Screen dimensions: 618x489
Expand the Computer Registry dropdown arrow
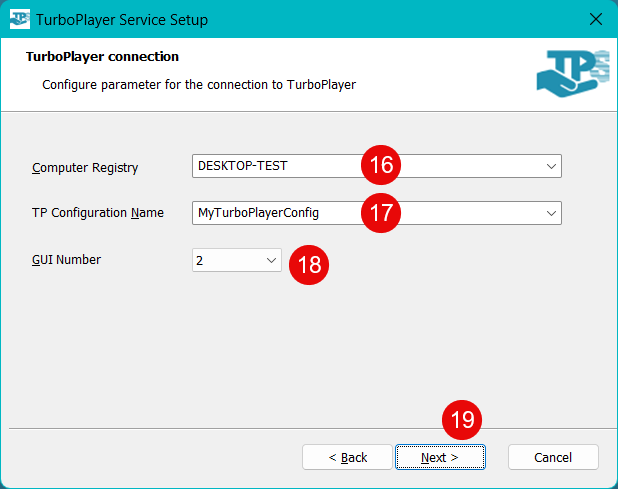click(550, 167)
